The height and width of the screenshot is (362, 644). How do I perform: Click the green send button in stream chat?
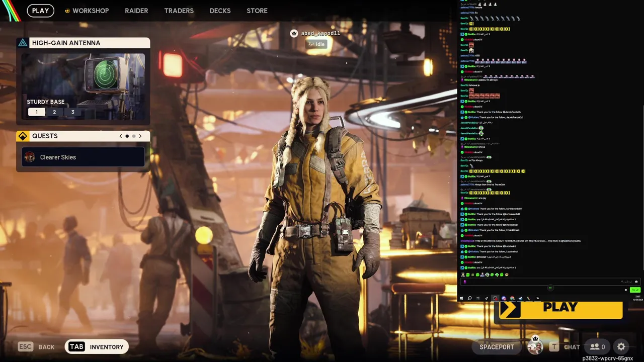(634, 290)
